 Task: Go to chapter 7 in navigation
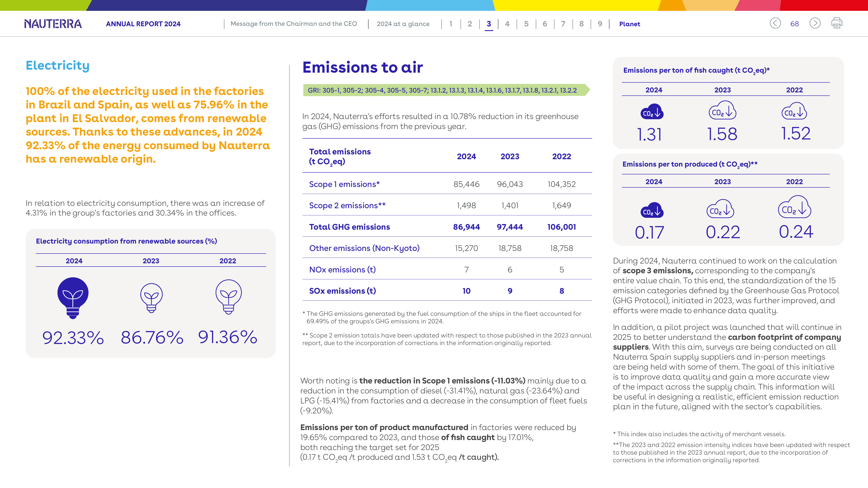[x=563, y=24]
